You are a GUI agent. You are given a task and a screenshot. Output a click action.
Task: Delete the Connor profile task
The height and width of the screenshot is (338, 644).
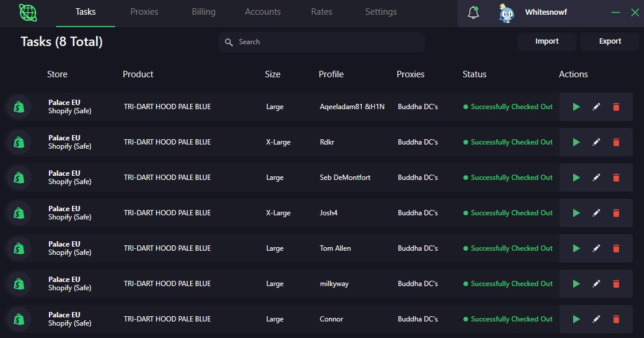(616, 319)
